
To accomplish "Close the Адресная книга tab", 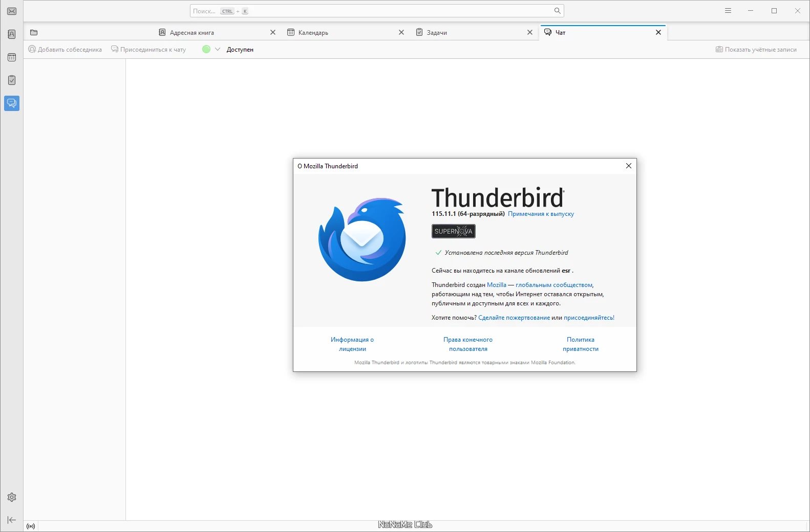I will pyautogui.click(x=273, y=32).
